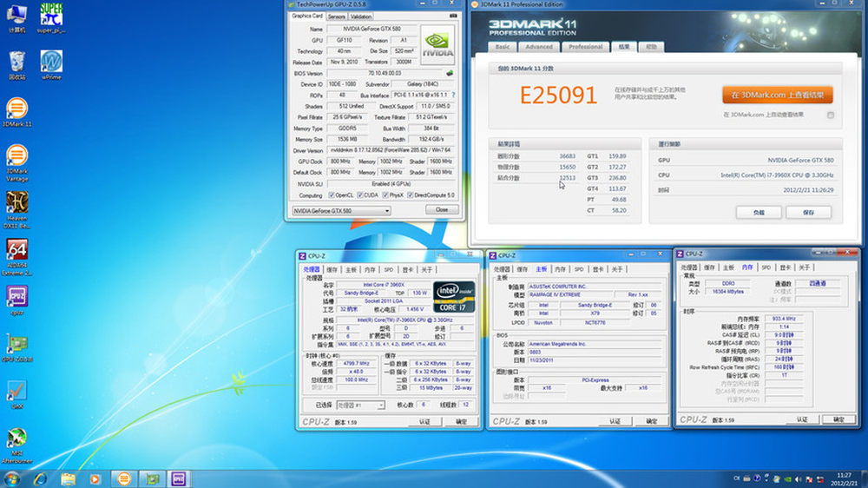This screenshot has width=868, height=488.
Task: Click 确定 button in left CPU-Z window
Action: [x=461, y=422]
